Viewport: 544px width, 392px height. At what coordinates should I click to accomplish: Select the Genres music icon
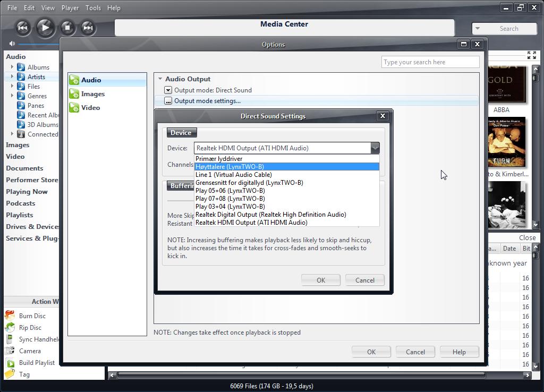click(x=21, y=96)
